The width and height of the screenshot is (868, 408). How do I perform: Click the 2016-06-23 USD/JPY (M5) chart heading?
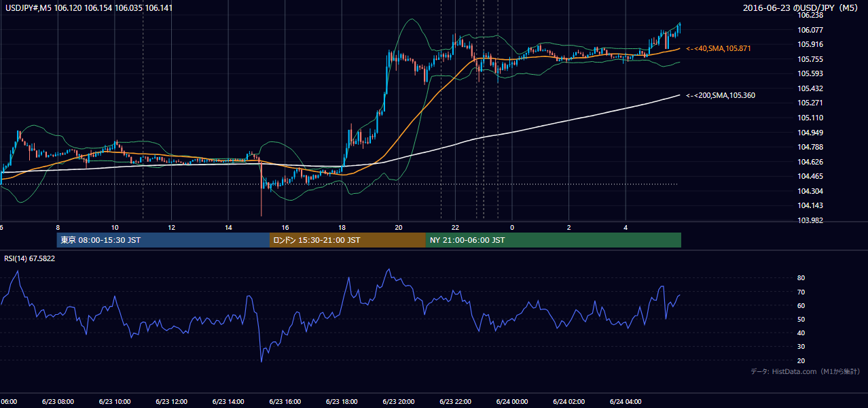pyautogui.click(x=801, y=8)
